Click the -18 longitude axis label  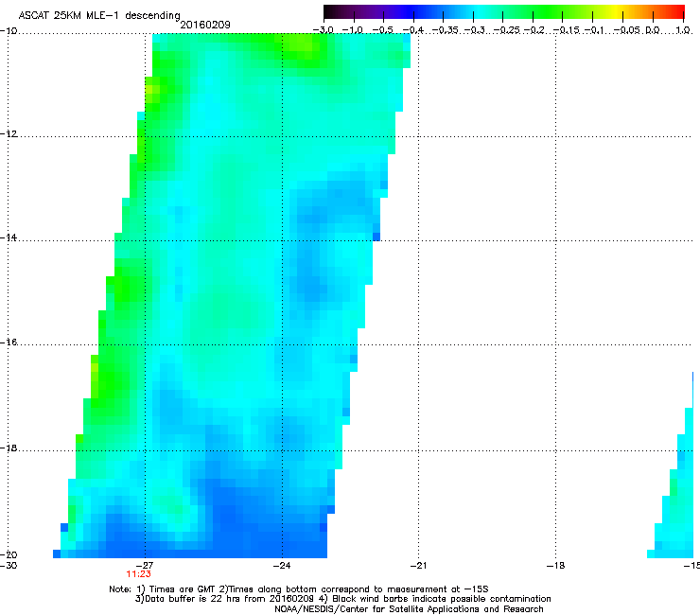555,566
